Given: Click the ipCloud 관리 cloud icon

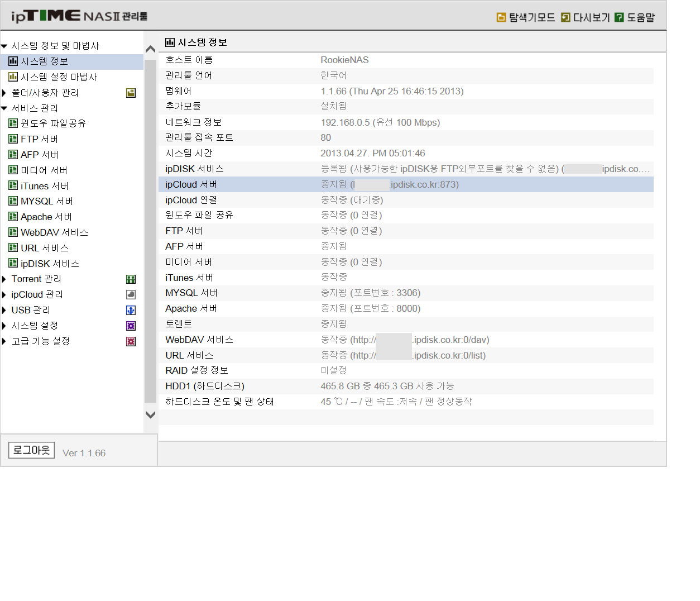Looking at the screenshot, I should (131, 294).
